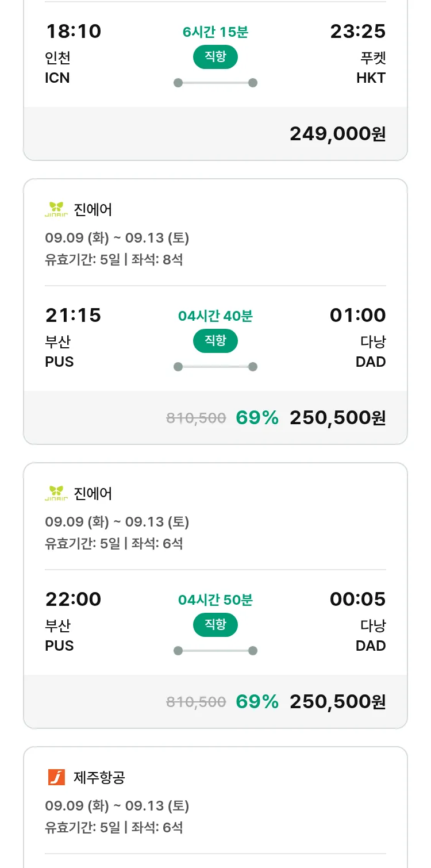This screenshot has width=431, height=868.
Task: Select the 250,500원 price for the 21:15 flight
Action: tap(337, 418)
